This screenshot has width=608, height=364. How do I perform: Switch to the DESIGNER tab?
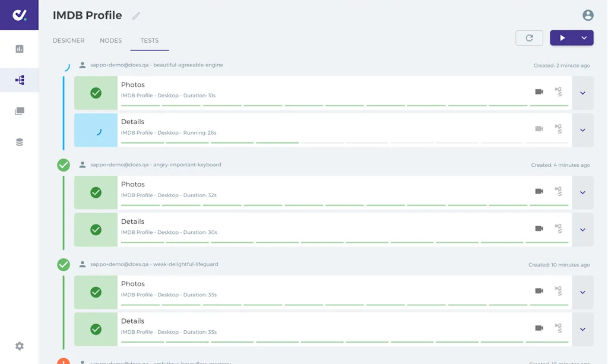[x=68, y=40]
